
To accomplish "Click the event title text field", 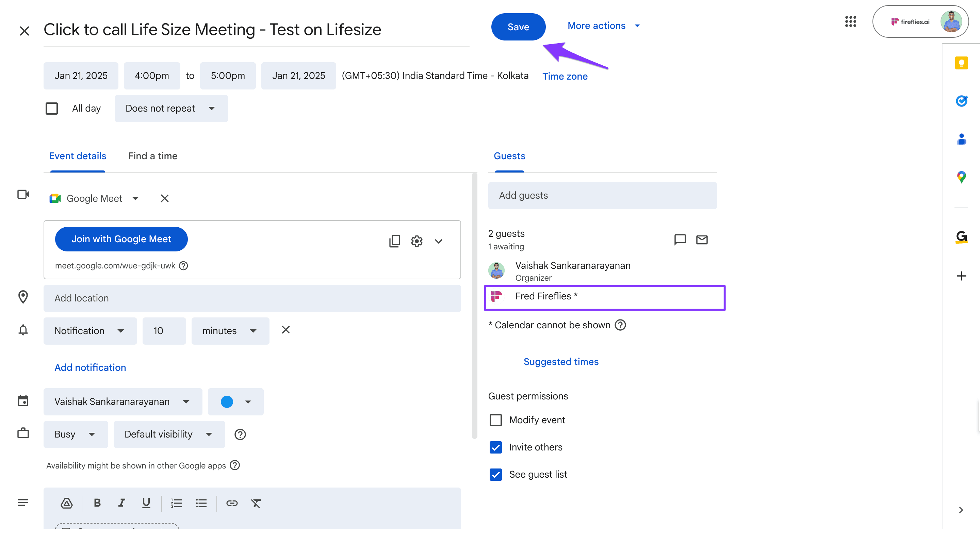I will (256, 30).
